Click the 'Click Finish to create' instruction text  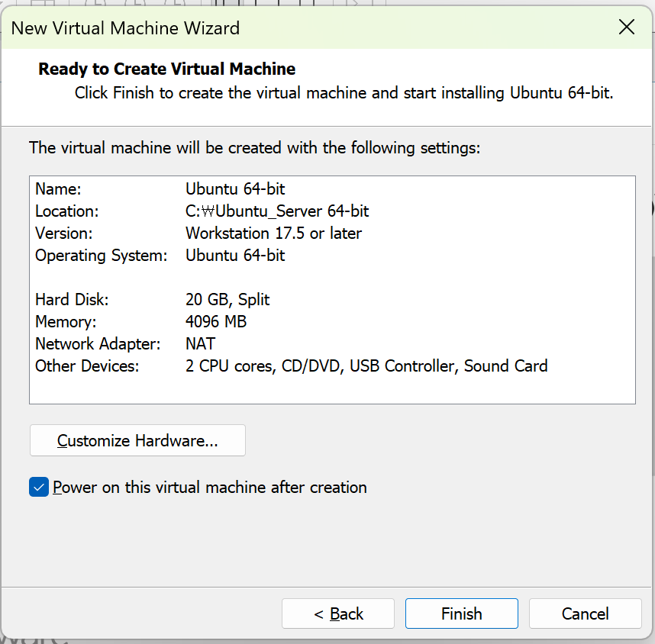pyautogui.click(x=344, y=93)
